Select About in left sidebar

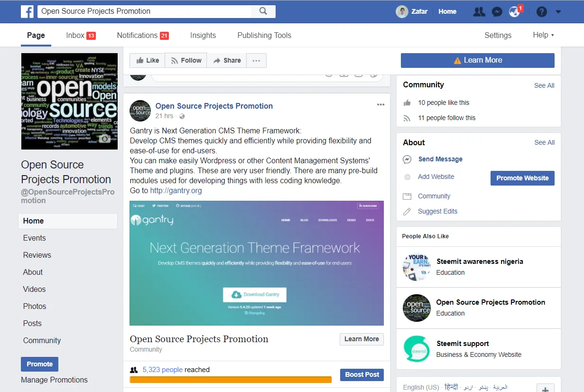coord(33,272)
